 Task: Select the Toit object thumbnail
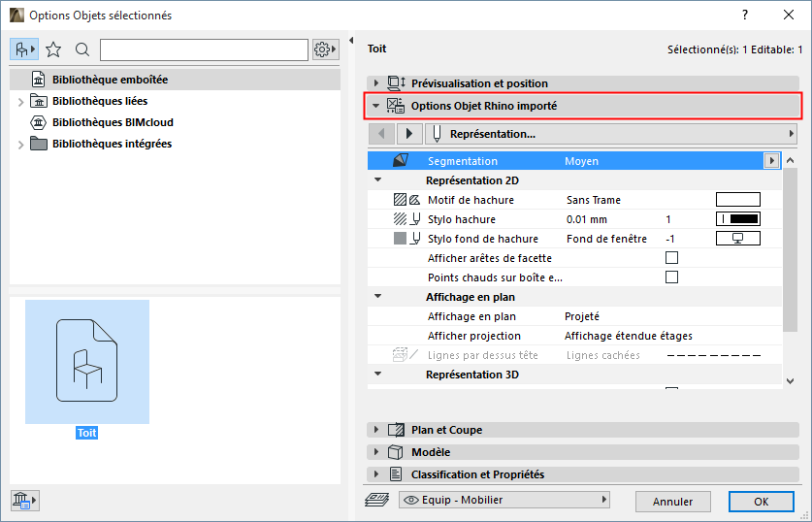87,362
